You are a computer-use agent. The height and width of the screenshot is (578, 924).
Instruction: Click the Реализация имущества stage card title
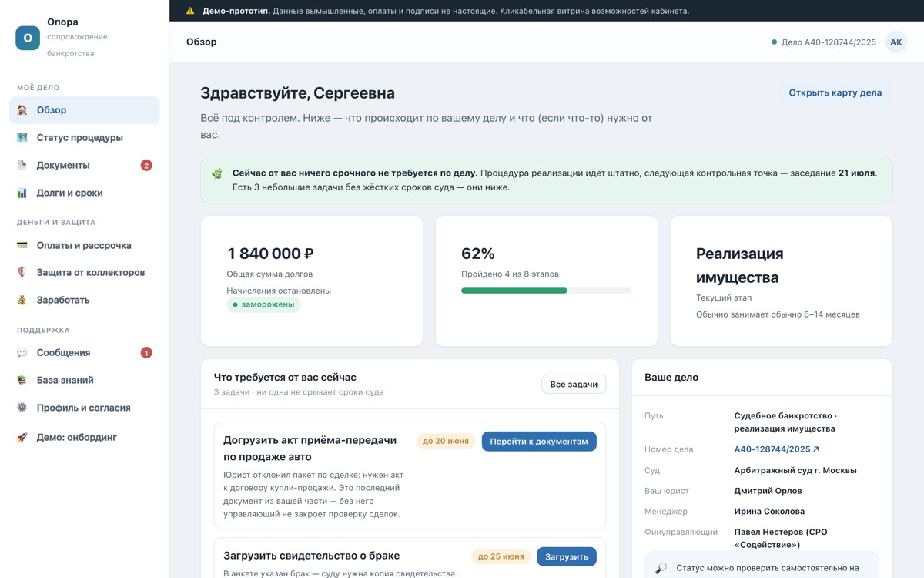coord(738,265)
